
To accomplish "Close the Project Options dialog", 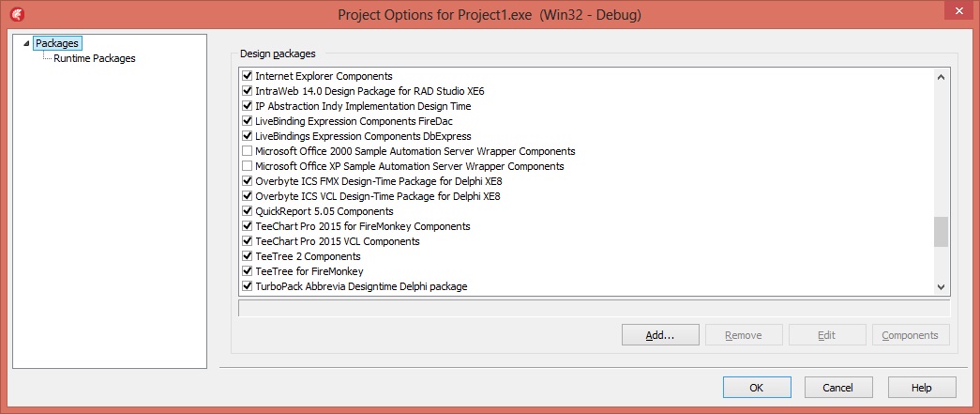I will click(957, 12).
